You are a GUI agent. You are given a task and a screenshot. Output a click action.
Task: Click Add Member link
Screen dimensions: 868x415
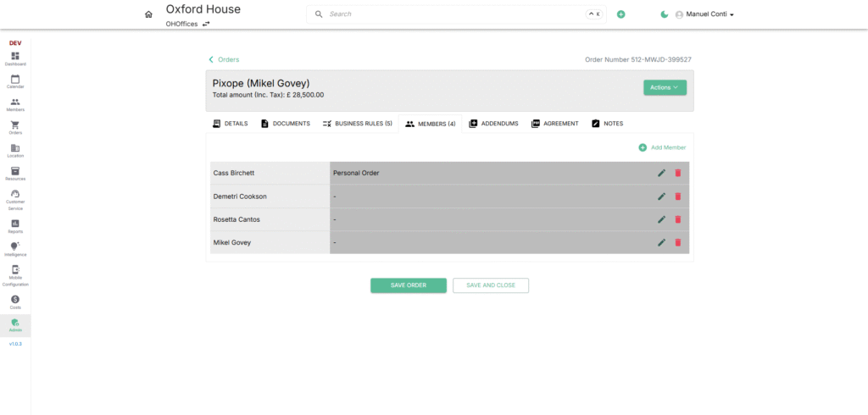662,147
